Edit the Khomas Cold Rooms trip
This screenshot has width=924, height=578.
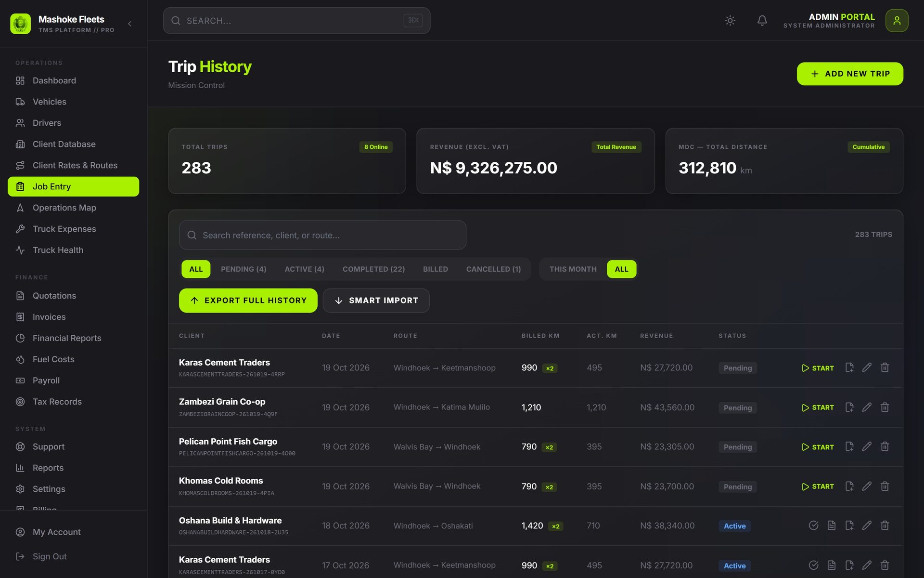click(867, 486)
